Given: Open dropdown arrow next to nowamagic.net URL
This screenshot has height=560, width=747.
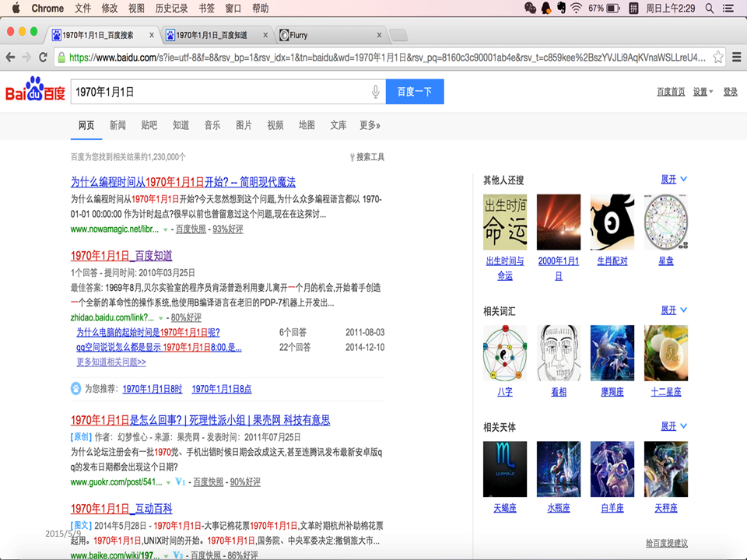Looking at the screenshot, I should pyautogui.click(x=165, y=229).
